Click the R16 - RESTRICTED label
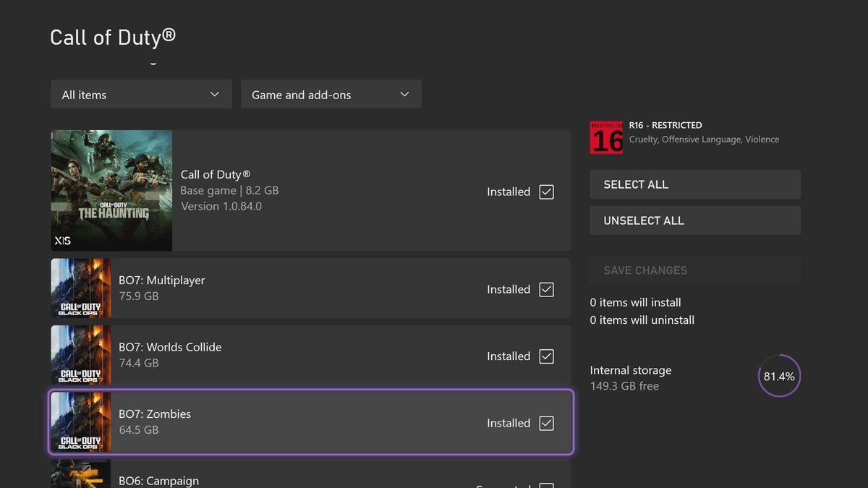 click(665, 125)
